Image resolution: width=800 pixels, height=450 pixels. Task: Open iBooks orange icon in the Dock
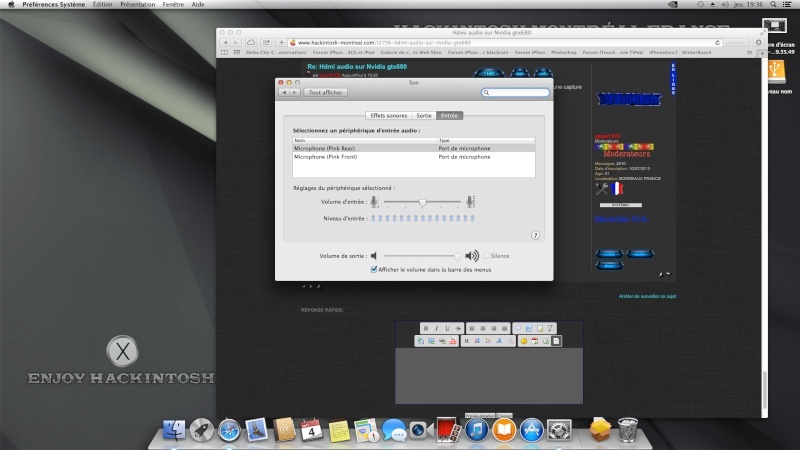click(x=504, y=430)
